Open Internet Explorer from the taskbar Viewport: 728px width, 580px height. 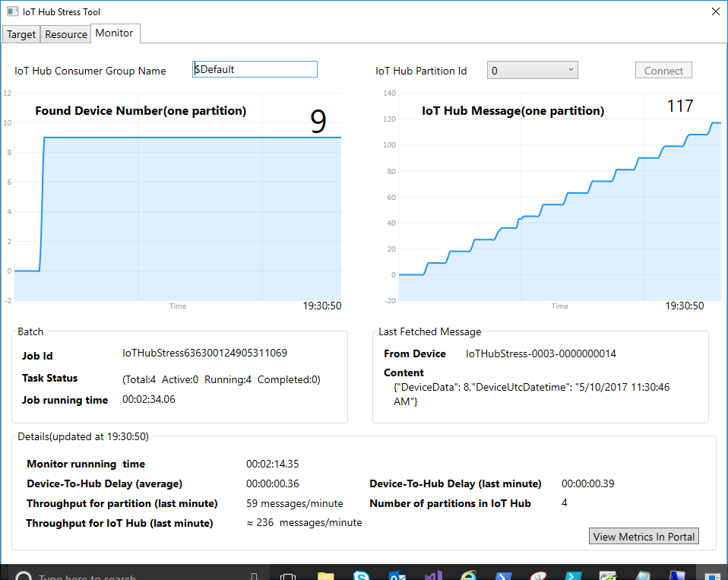click(x=468, y=576)
